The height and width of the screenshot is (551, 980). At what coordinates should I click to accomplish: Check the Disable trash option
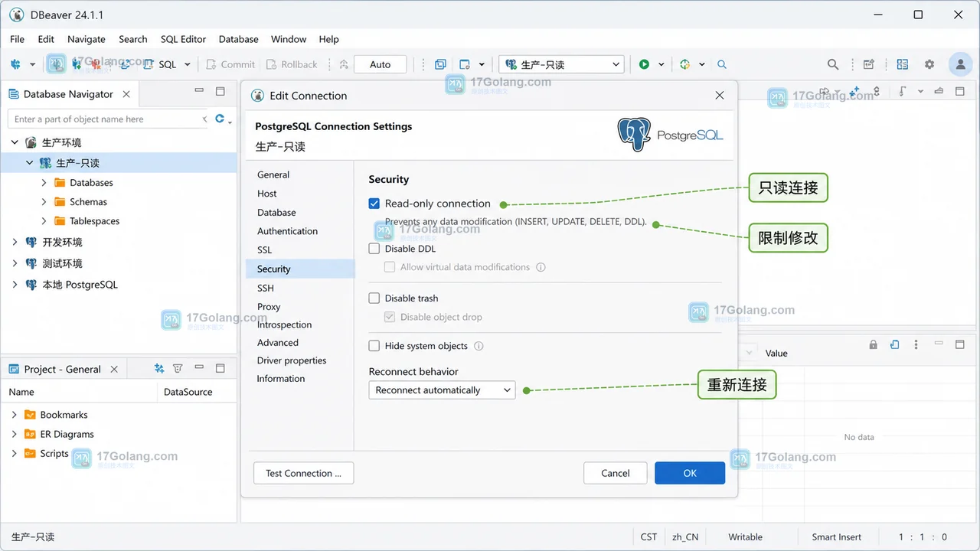coord(374,298)
